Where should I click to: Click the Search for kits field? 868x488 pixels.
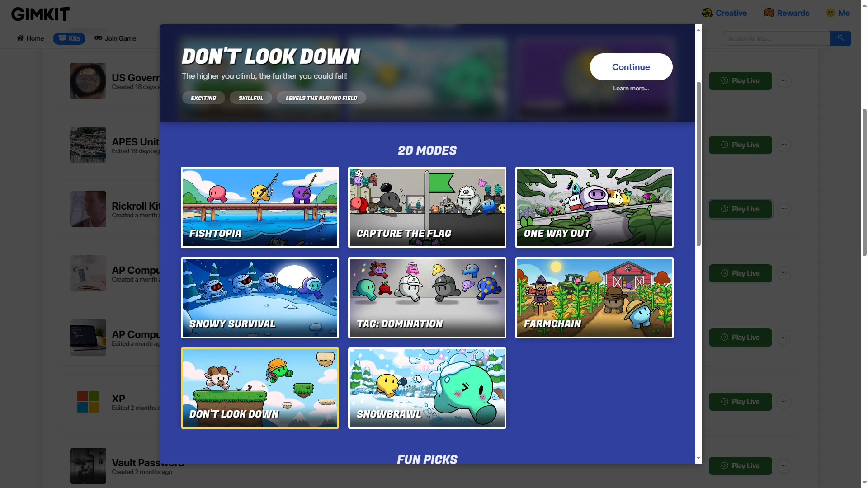pos(776,38)
